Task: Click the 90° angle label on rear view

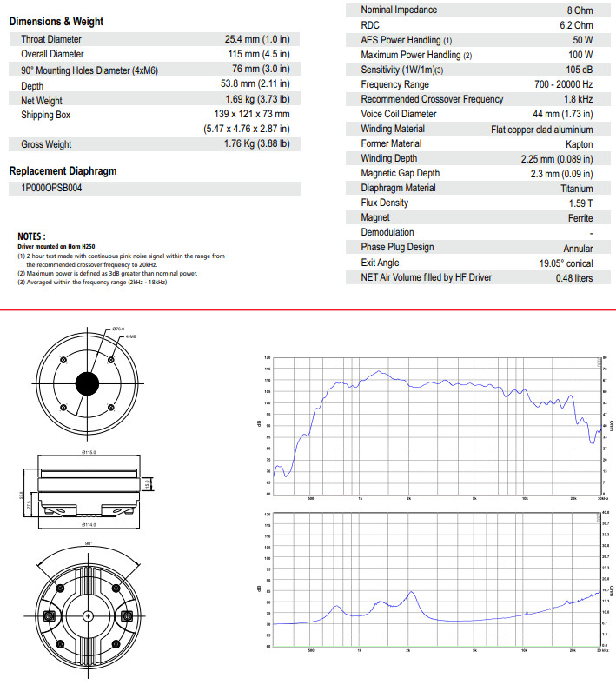Action: click(89, 543)
